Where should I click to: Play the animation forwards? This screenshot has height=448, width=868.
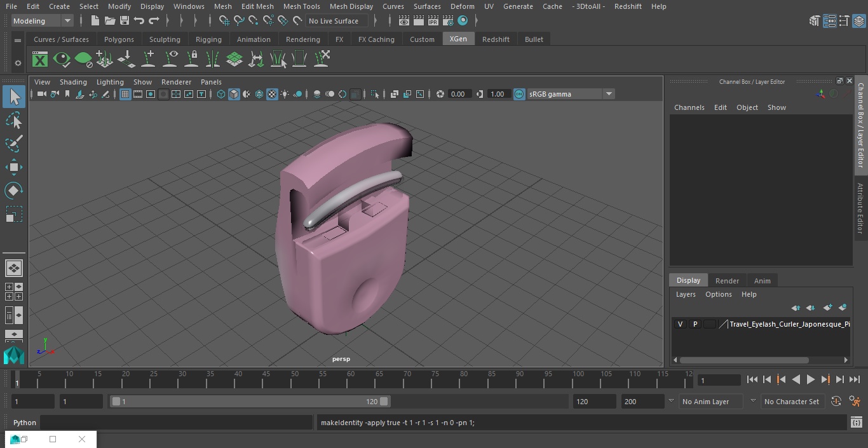click(811, 379)
